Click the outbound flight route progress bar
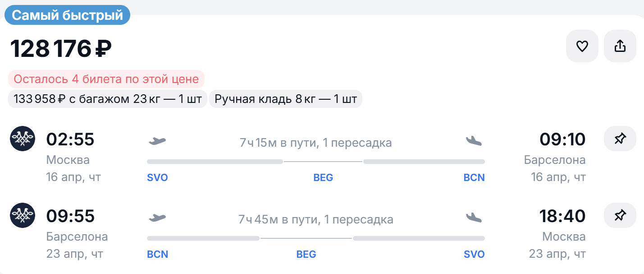 click(x=315, y=162)
